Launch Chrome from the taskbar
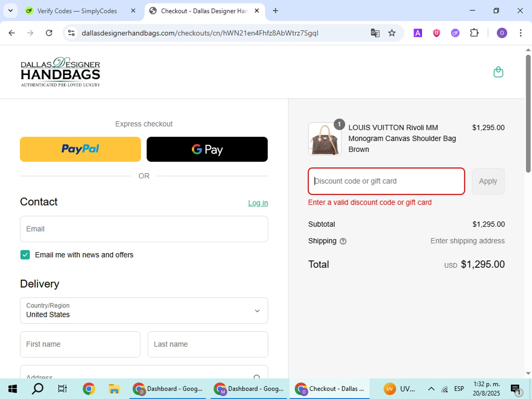 coord(89,389)
